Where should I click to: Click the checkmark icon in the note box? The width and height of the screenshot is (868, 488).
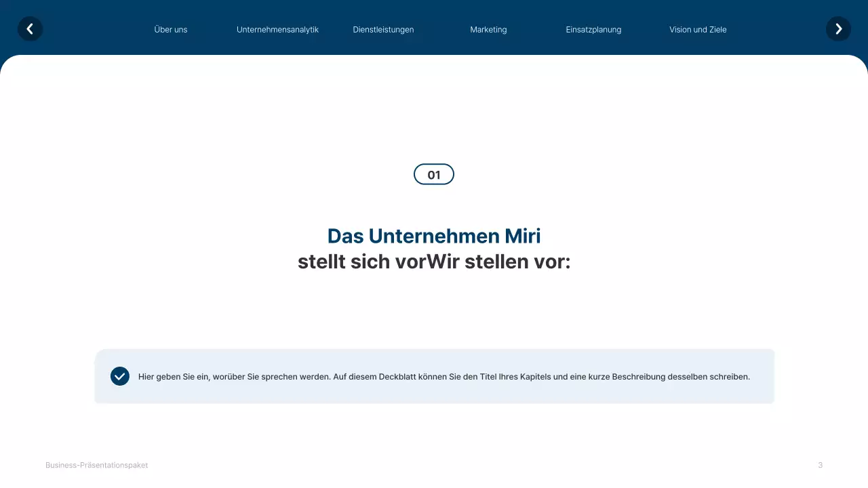[x=120, y=376]
